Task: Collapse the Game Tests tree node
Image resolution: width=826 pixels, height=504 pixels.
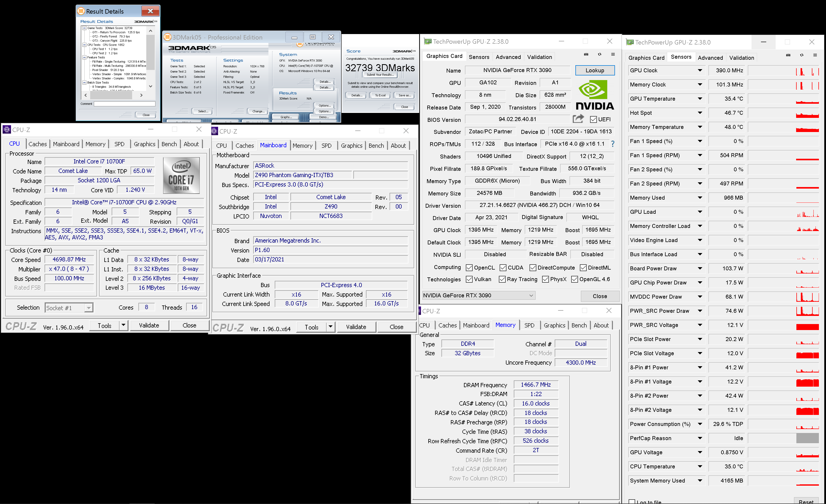Action: click(84, 28)
